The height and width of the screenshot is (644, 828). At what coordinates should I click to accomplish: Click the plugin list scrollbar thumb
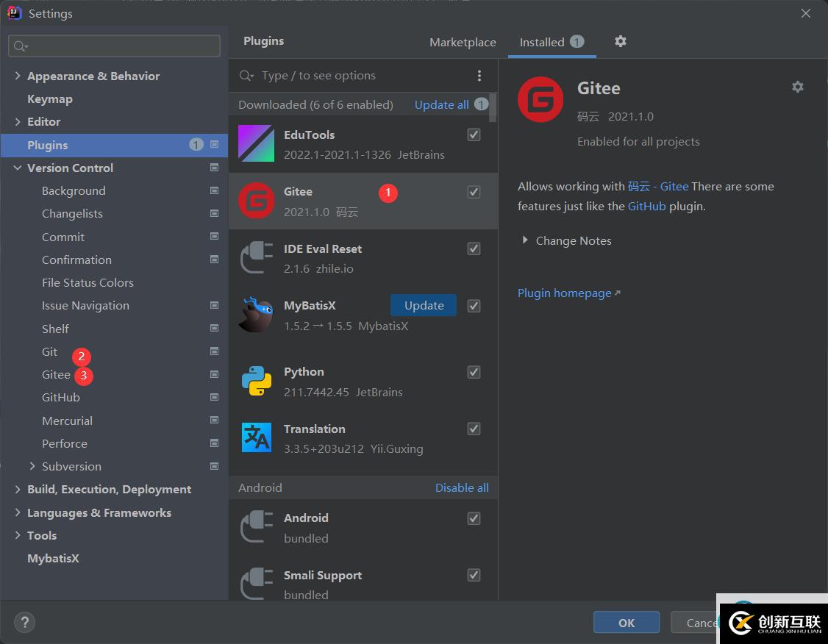tap(493, 107)
